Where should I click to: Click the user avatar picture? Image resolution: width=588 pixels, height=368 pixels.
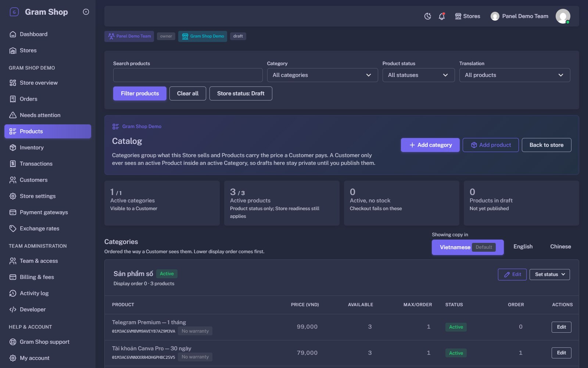pos(563,16)
